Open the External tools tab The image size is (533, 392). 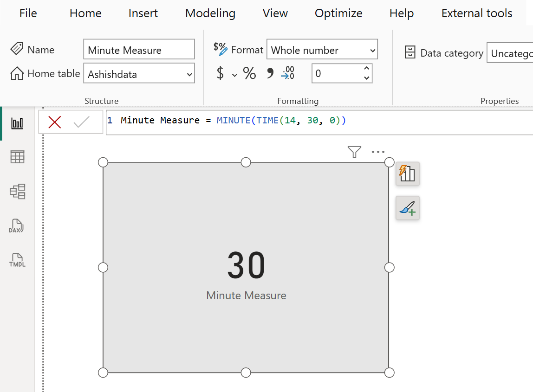pos(476,13)
